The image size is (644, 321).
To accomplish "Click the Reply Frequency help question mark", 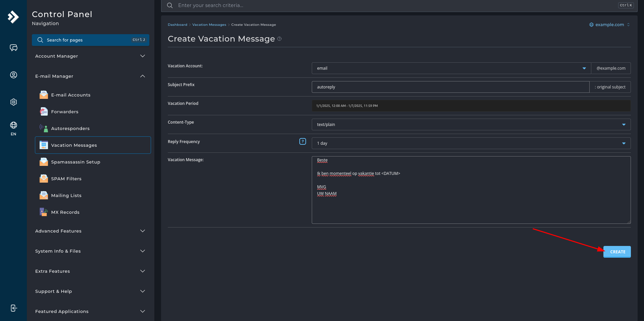I will click(302, 141).
